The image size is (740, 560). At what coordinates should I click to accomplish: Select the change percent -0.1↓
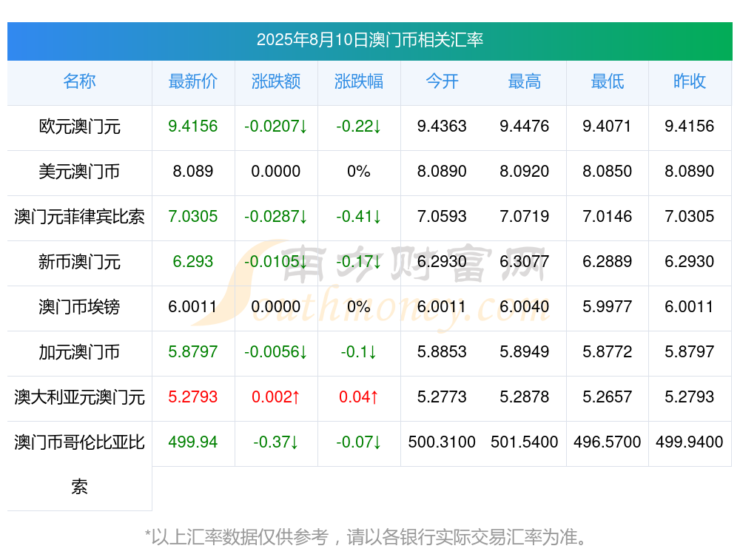click(359, 351)
